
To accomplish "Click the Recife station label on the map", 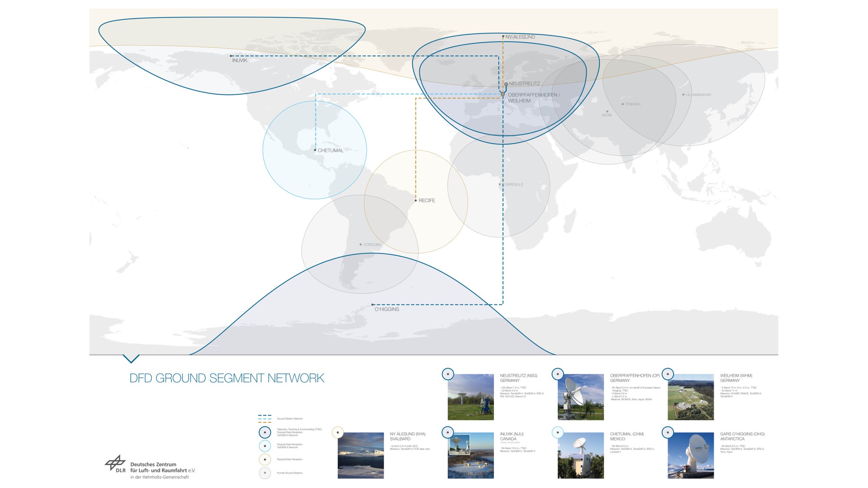I will tap(427, 201).
